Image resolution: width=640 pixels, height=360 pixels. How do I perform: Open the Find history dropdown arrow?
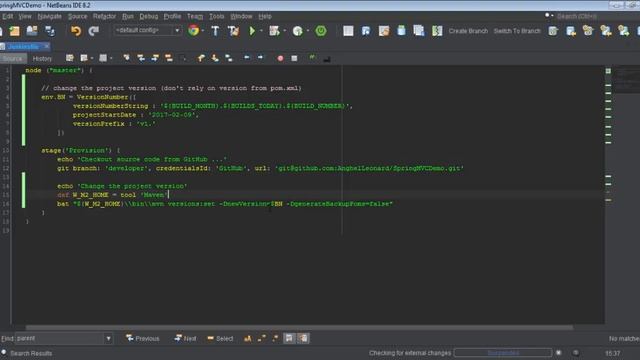(x=109, y=338)
